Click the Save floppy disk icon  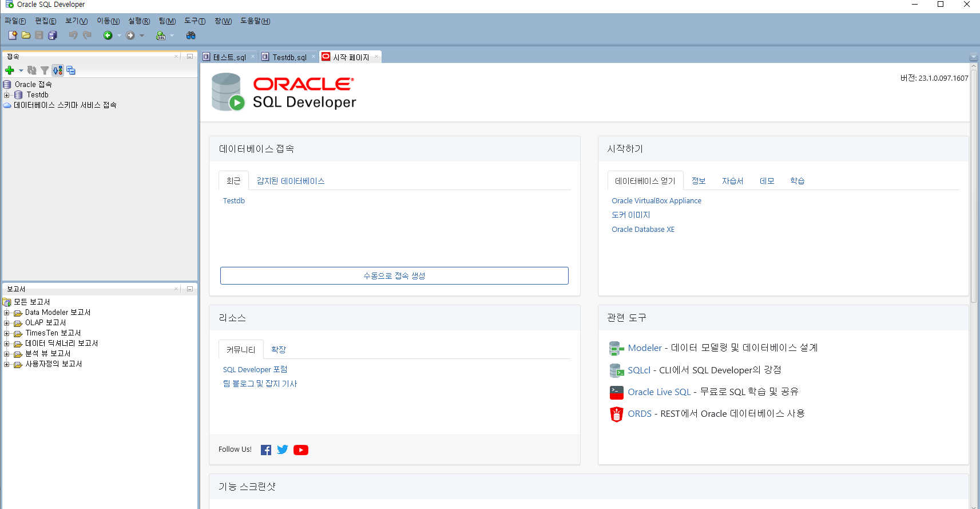[x=39, y=35]
